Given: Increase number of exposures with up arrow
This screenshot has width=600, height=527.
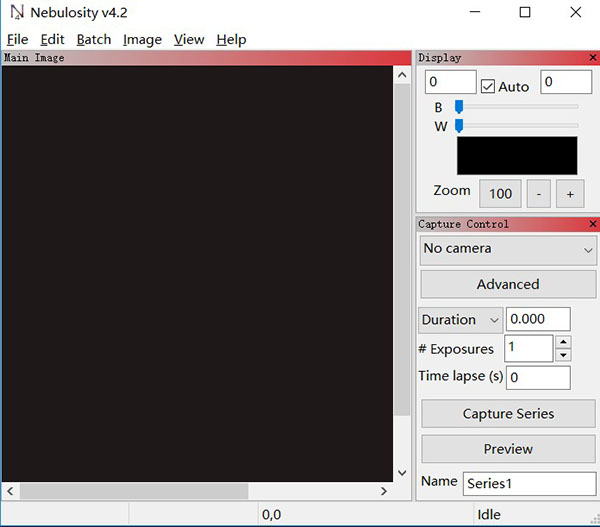Looking at the screenshot, I should coord(563,342).
